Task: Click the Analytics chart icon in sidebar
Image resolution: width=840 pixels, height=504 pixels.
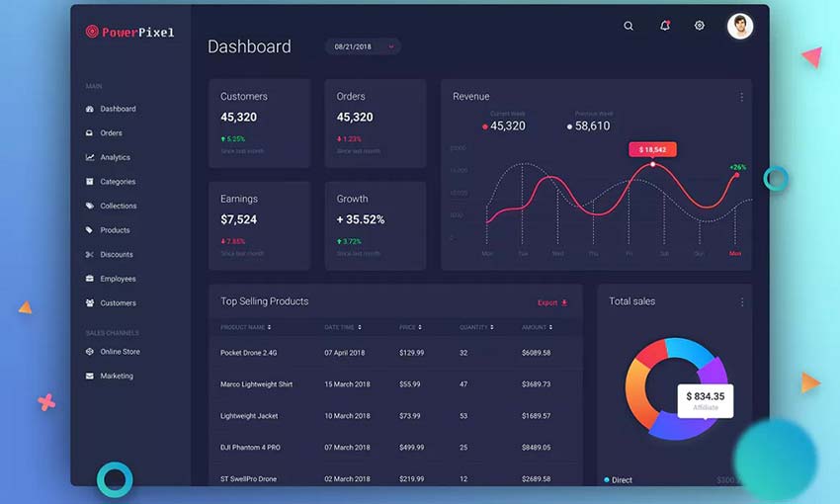Action: 90,157
